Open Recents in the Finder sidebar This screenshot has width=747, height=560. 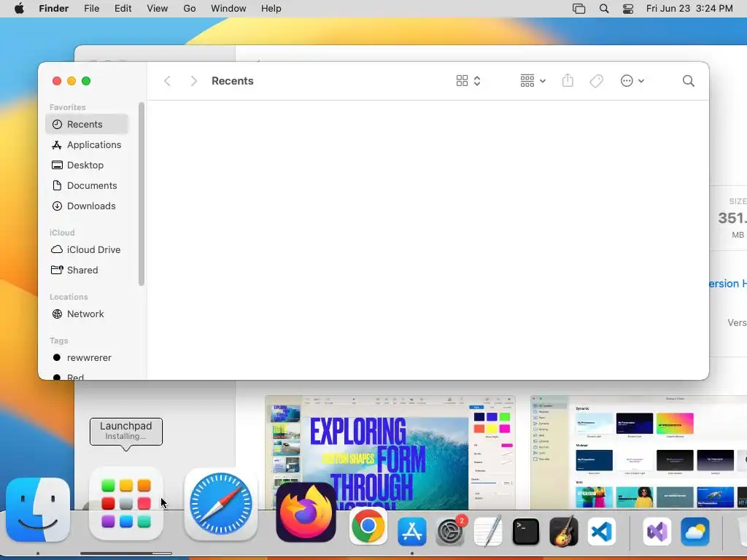point(87,124)
